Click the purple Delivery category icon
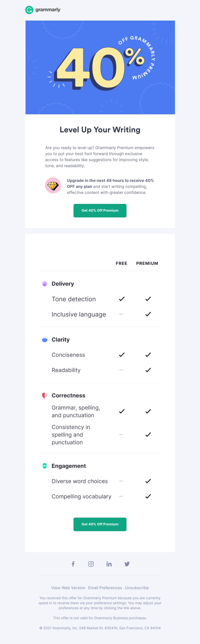Viewport: 200px width, 644px height. (45, 284)
